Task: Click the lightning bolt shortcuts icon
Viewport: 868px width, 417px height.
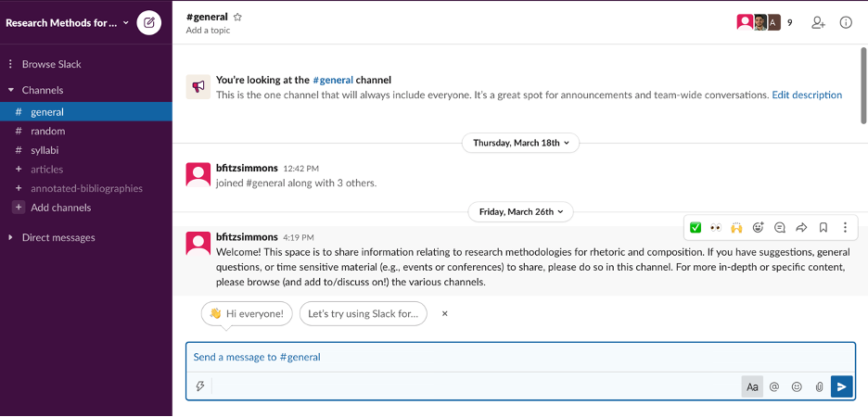Action: click(x=200, y=386)
